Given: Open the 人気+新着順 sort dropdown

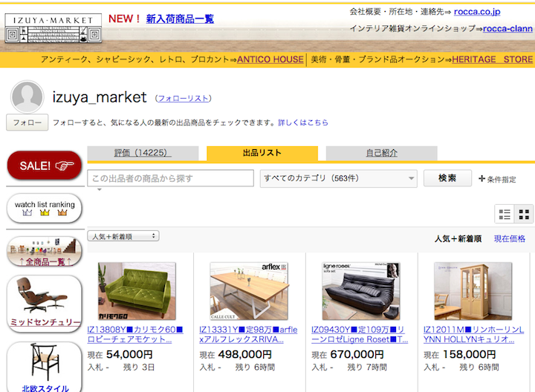Looking at the screenshot, I should (x=123, y=236).
